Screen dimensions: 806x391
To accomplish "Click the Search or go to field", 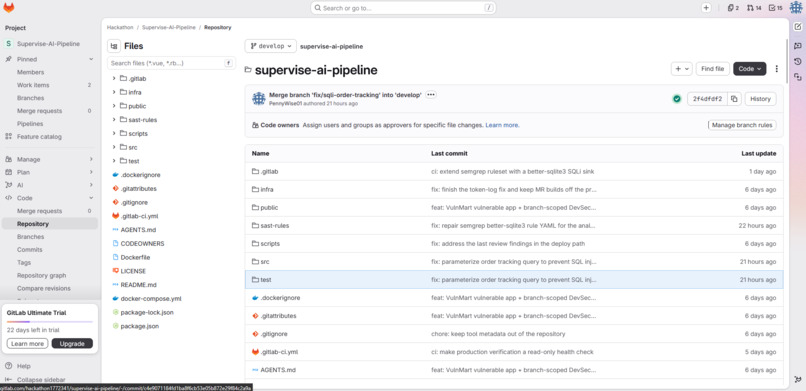I will (x=403, y=8).
